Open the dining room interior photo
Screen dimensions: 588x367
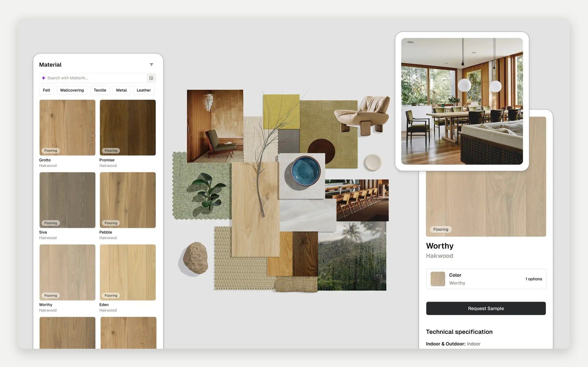click(462, 101)
